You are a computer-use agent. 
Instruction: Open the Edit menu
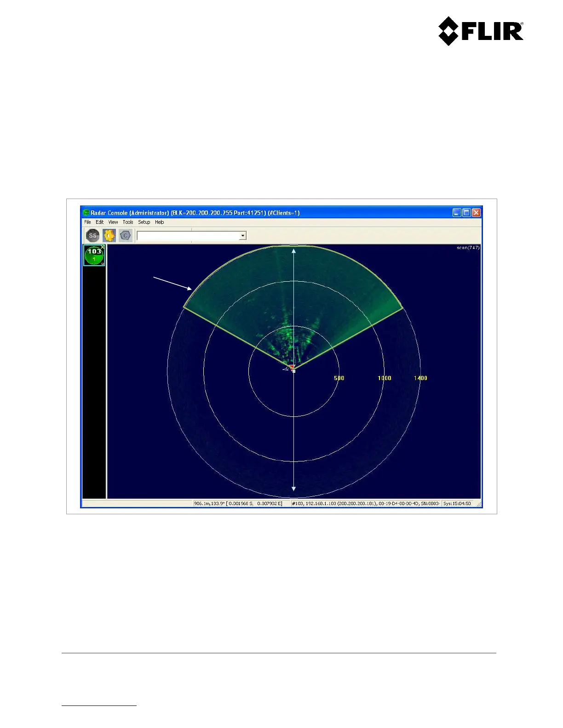(99, 222)
